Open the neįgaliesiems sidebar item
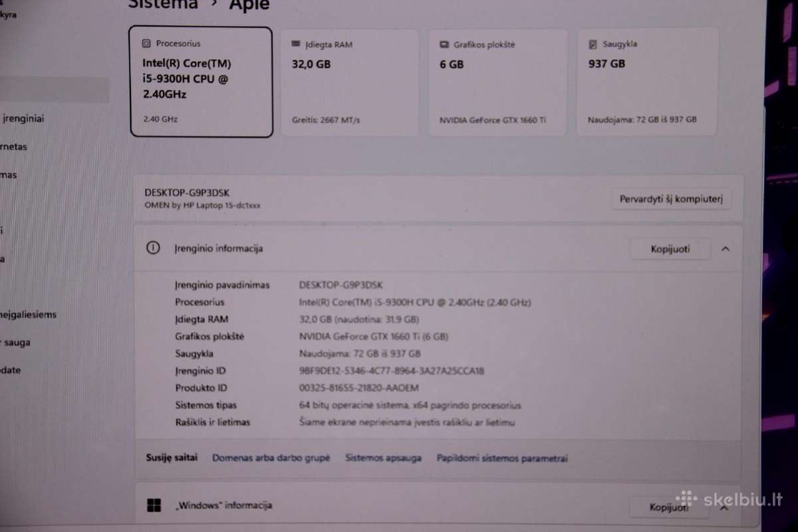The image size is (798, 532). click(x=28, y=315)
